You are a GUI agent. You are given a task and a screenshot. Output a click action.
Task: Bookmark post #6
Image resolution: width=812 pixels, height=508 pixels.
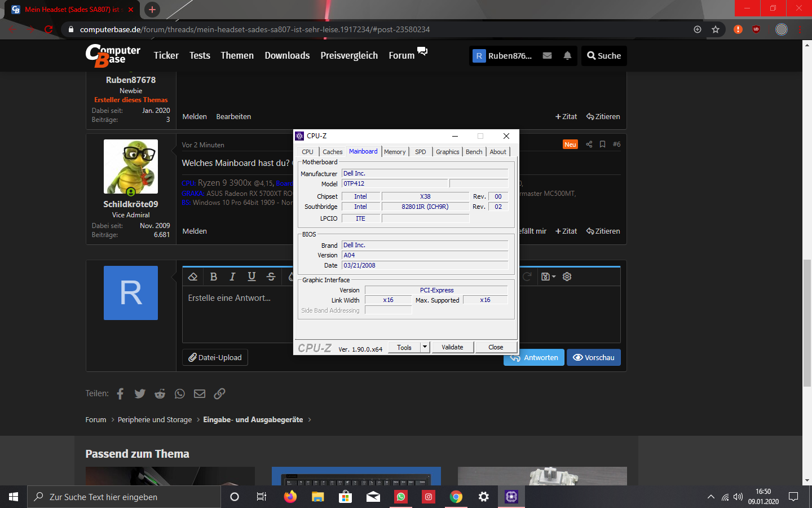602,144
